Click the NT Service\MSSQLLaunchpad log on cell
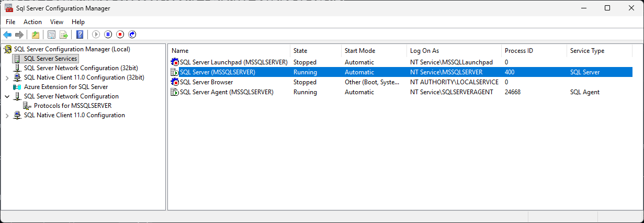This screenshot has height=223, width=644. pos(451,62)
